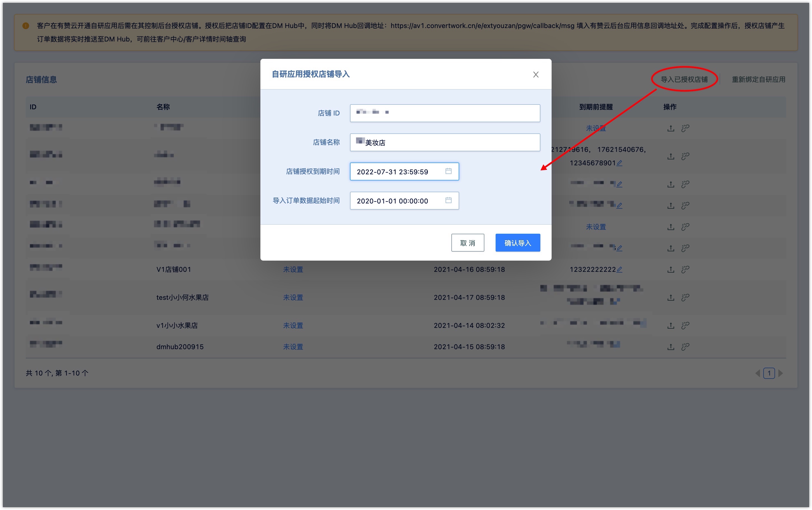Click the 自研应用授权店铺导入 dialog title
Image resolution: width=812 pixels, height=510 pixels.
310,74
